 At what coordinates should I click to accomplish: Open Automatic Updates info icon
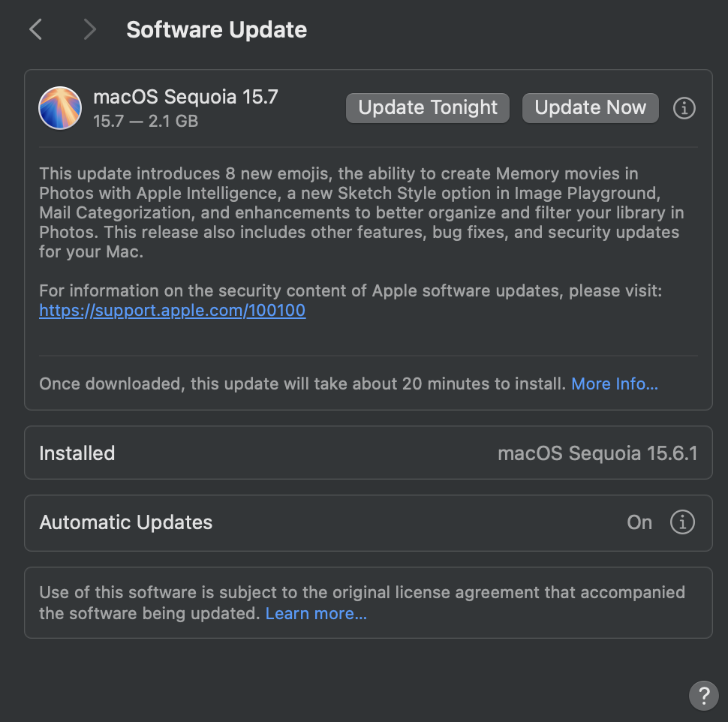682,522
